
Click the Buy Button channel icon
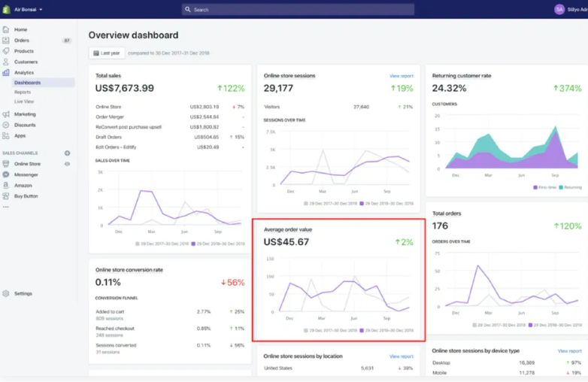(6, 196)
